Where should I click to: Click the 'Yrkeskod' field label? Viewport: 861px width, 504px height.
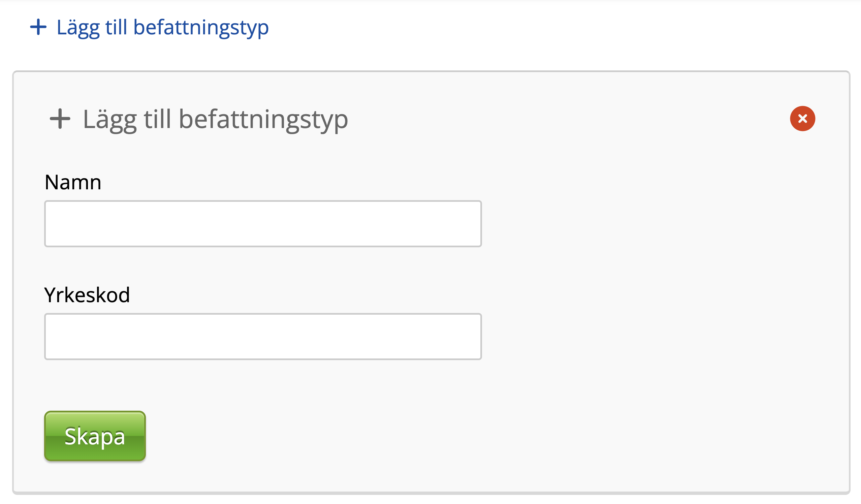click(x=87, y=295)
